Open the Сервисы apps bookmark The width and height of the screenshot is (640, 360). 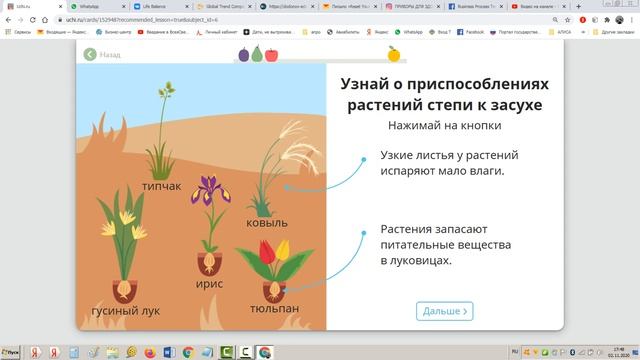click(18, 32)
